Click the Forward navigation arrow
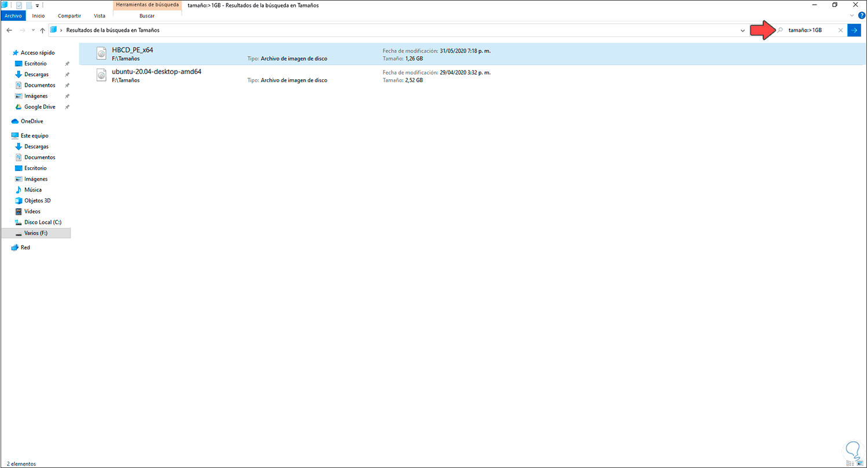The width and height of the screenshot is (868, 468). click(23, 30)
